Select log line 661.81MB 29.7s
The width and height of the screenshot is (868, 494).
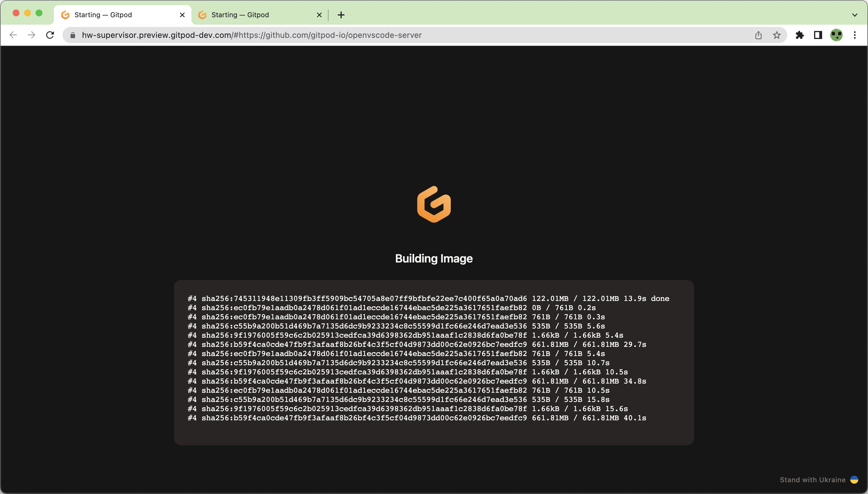417,344
